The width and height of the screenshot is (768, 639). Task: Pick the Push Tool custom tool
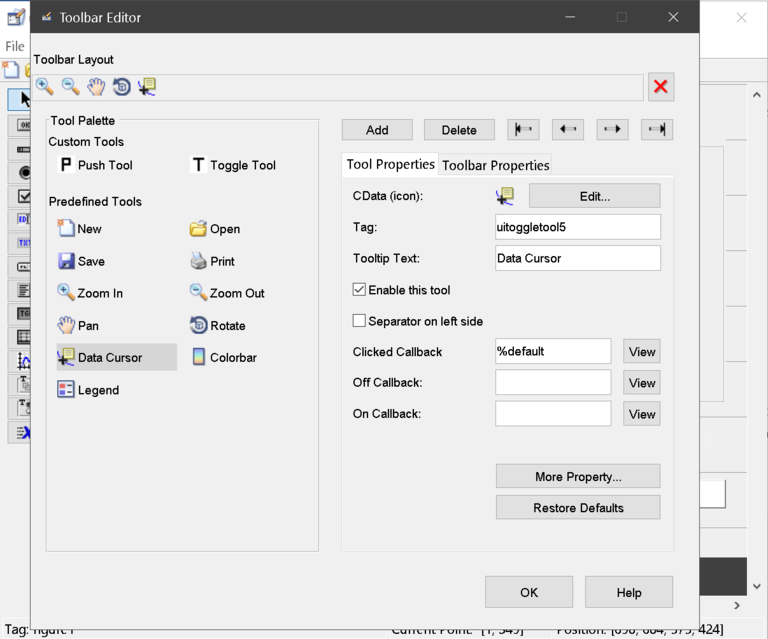tap(96, 165)
